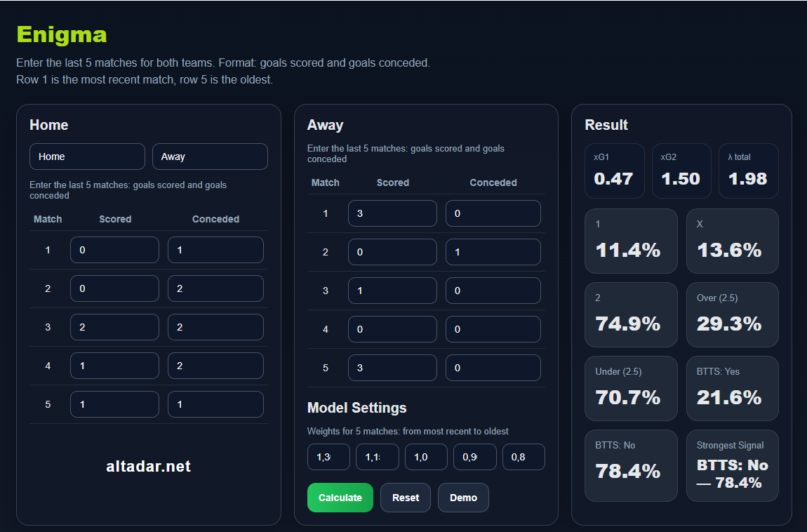Click Away match 1 Scored input
This screenshot has width=807, height=532.
pyautogui.click(x=392, y=213)
